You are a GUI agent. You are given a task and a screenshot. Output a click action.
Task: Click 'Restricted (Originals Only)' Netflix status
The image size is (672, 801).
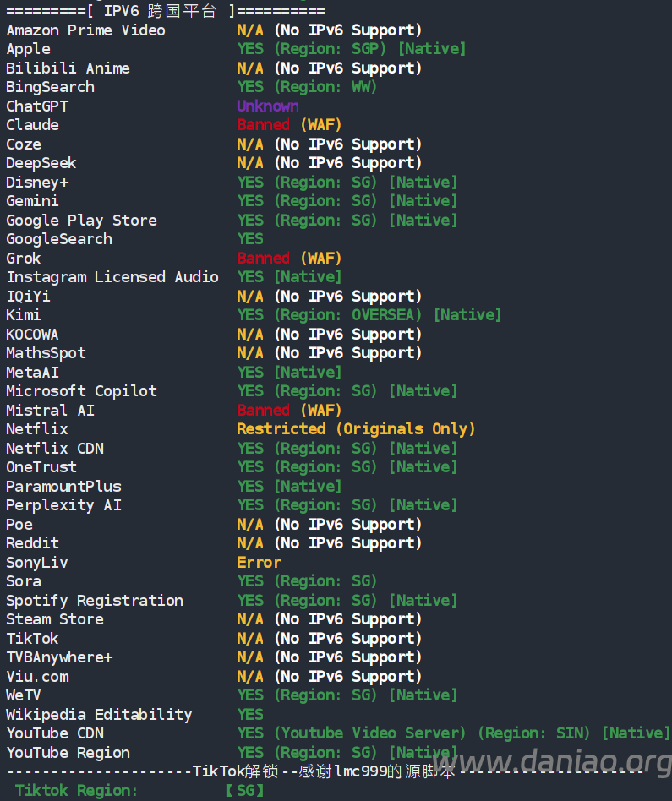click(356, 429)
